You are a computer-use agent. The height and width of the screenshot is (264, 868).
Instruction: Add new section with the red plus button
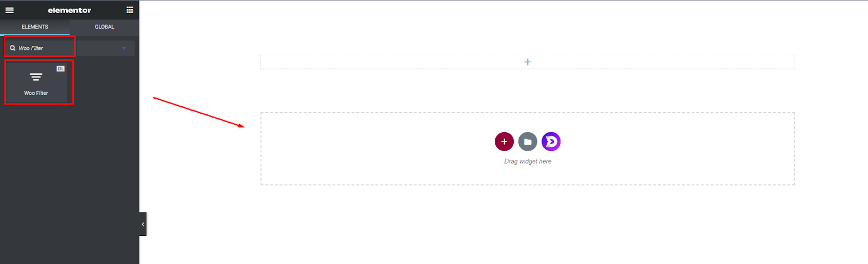(x=504, y=141)
